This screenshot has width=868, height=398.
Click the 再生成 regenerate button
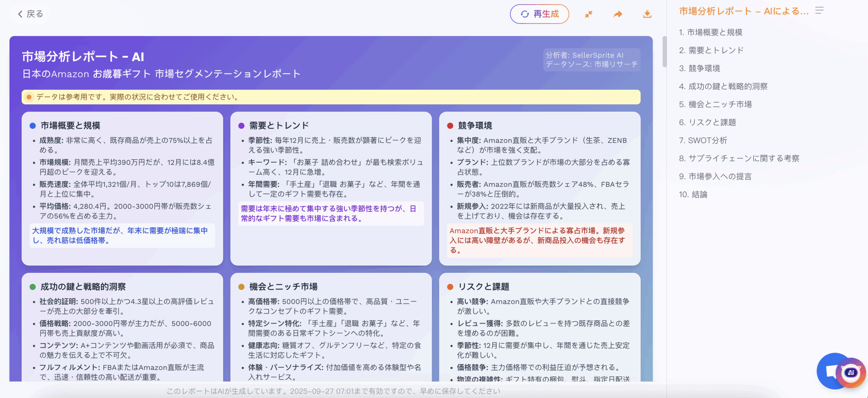point(539,14)
